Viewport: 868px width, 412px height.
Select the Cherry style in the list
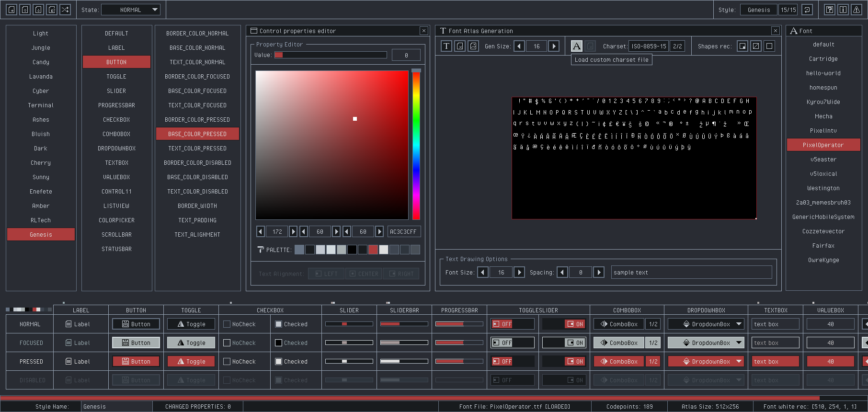tap(41, 163)
